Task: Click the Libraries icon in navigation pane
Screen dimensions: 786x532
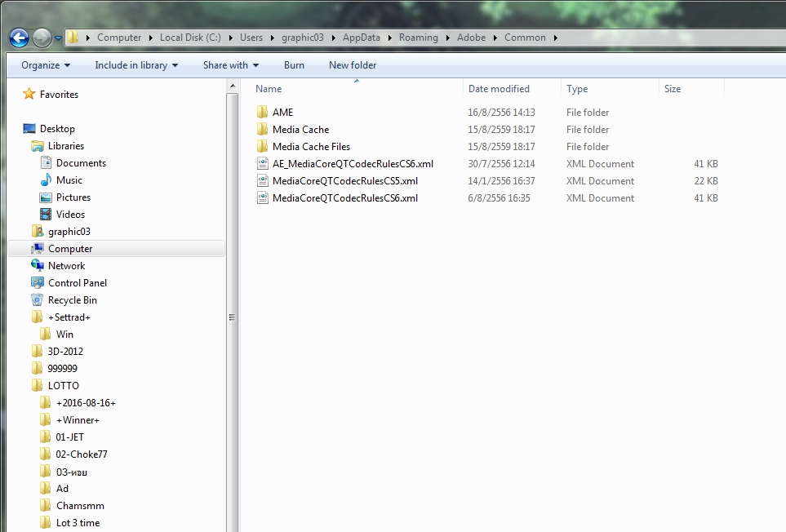Action: click(x=37, y=146)
